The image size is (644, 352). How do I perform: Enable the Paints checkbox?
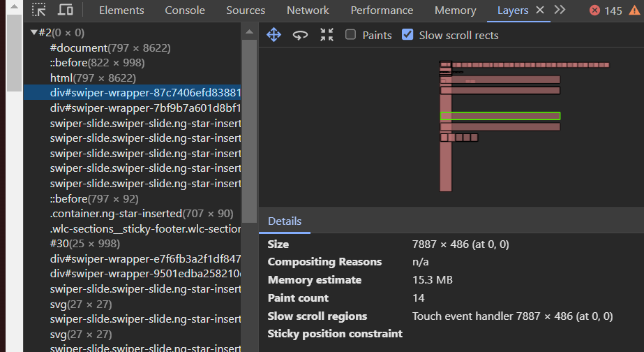[x=351, y=35]
